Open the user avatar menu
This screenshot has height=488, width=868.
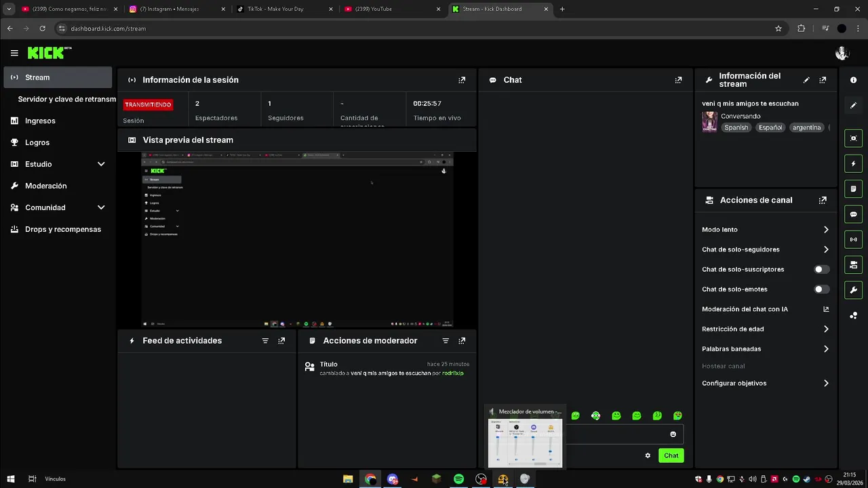click(842, 53)
